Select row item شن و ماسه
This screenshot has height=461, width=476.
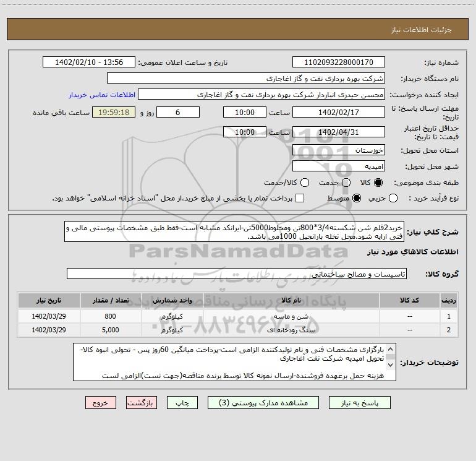tap(291, 317)
